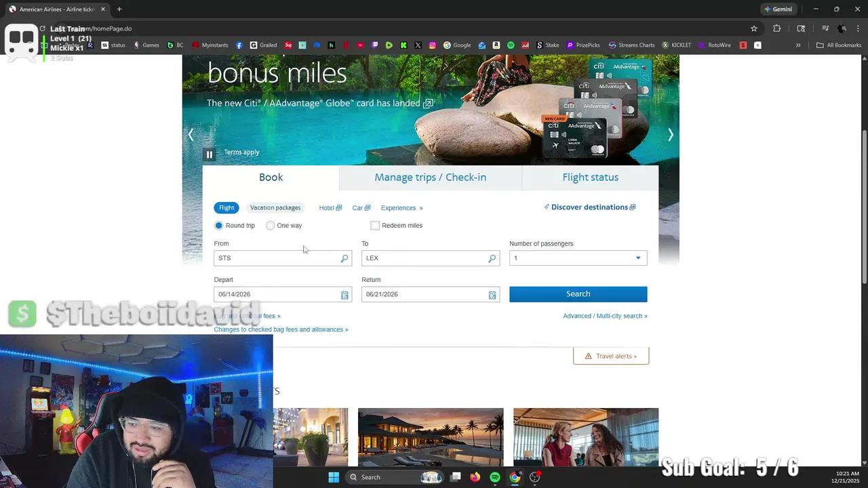868x488 pixels.
Task: Click the browser vertical scrollbar thumb
Action: pos(864,207)
